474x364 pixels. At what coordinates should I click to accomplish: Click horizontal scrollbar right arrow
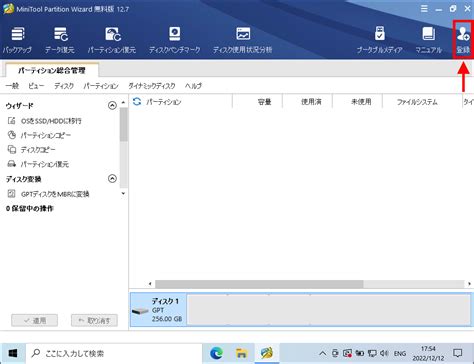(x=469, y=284)
